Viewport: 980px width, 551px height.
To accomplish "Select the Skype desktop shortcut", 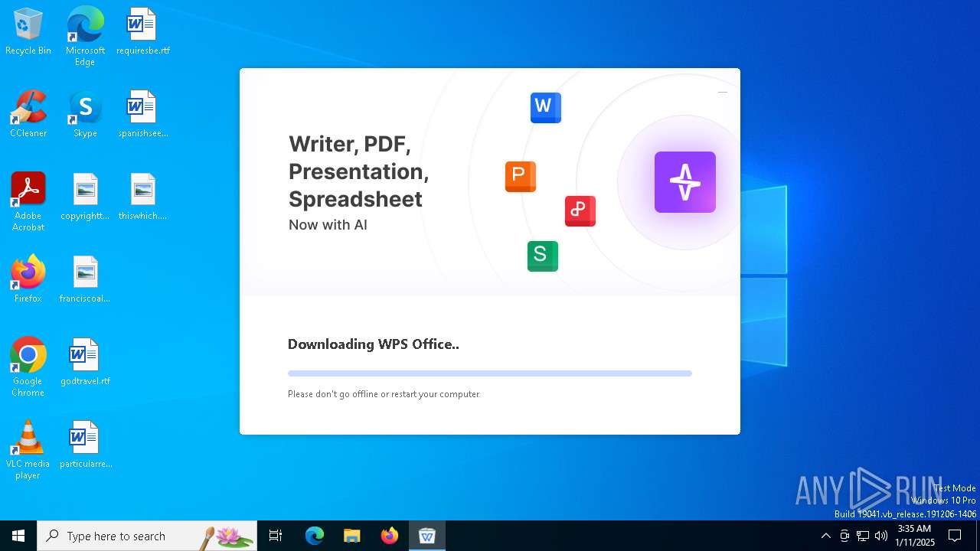I will pyautogui.click(x=85, y=114).
